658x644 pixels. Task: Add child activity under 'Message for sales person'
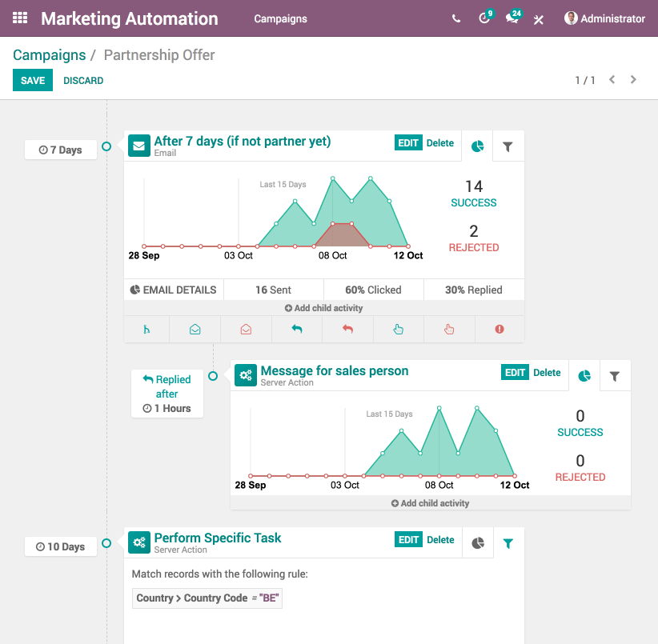point(430,503)
